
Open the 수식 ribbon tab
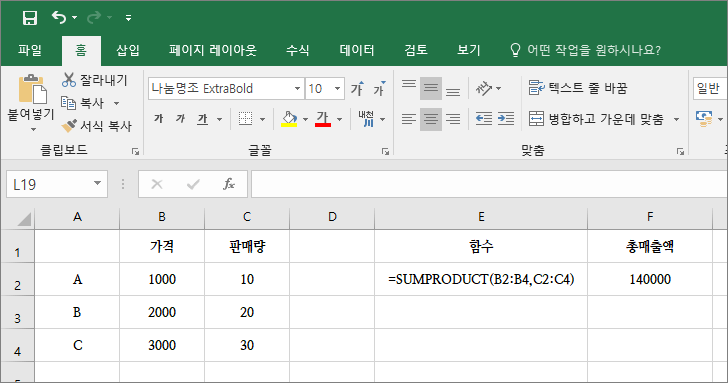point(298,50)
